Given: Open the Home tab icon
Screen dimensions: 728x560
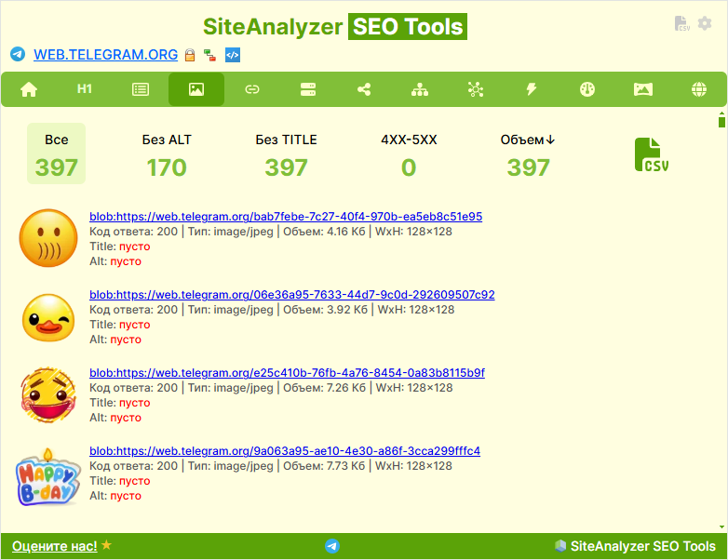Looking at the screenshot, I should tap(29, 89).
